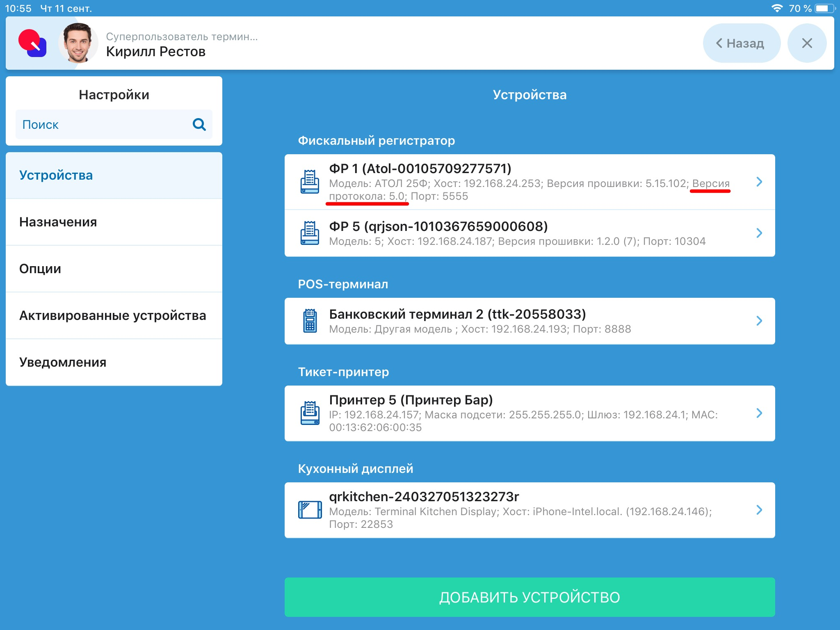Tap the red-blue app logo icon

coord(32,43)
